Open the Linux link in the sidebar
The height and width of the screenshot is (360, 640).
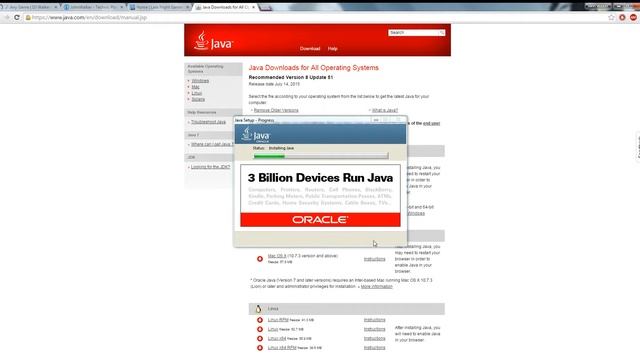(x=196, y=93)
